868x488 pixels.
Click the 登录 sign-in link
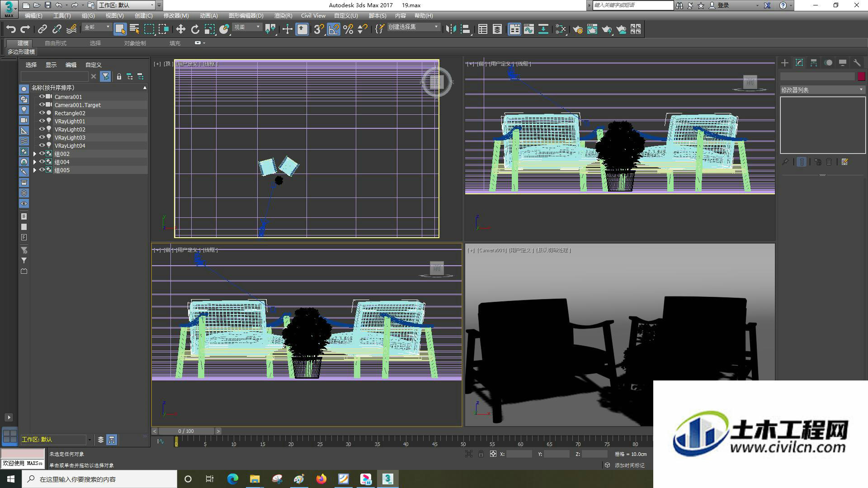click(723, 5)
